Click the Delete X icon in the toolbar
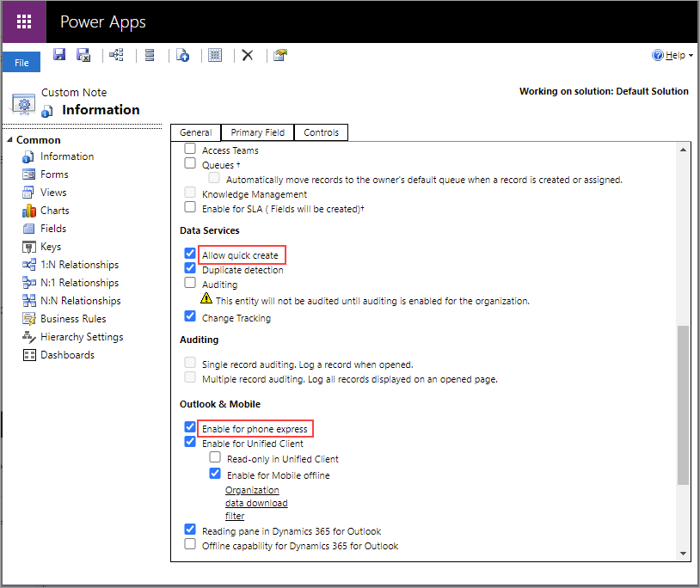Screen dimensions: 700x588 [x=248, y=55]
